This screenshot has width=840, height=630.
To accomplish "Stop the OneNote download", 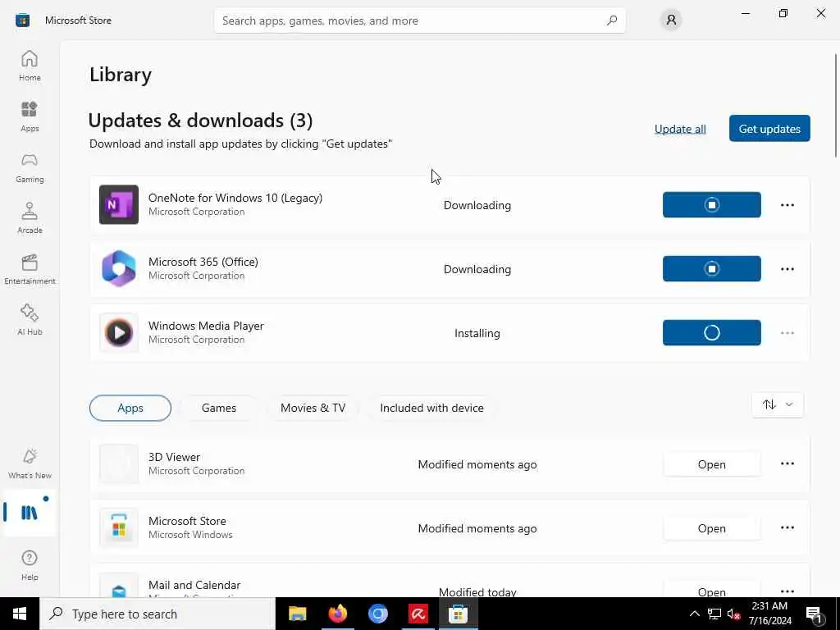I will [711, 204].
